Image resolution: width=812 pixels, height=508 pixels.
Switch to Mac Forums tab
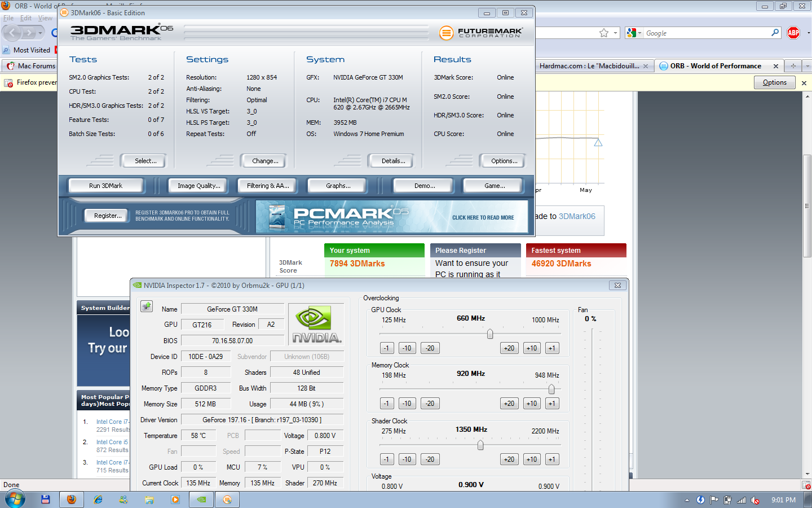coord(29,66)
